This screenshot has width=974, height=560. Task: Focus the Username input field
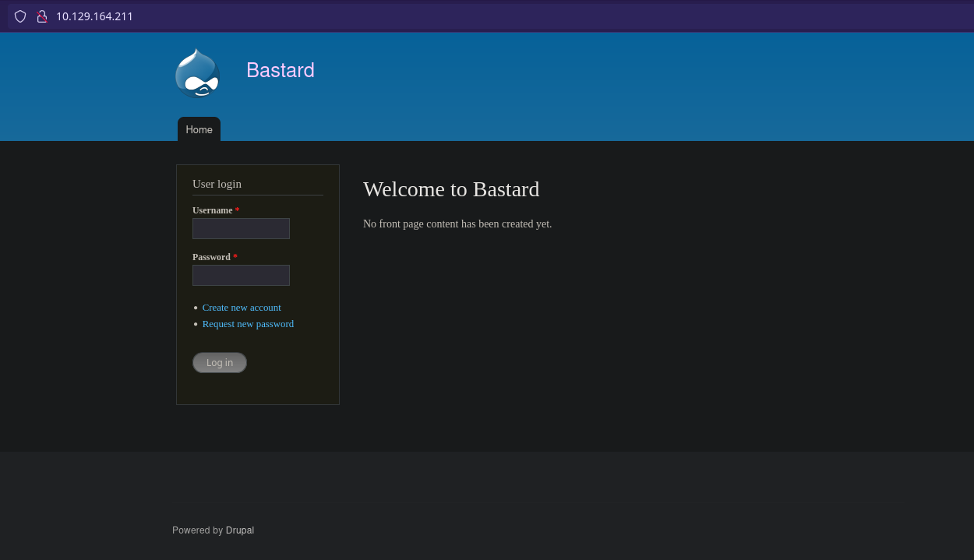pos(241,228)
